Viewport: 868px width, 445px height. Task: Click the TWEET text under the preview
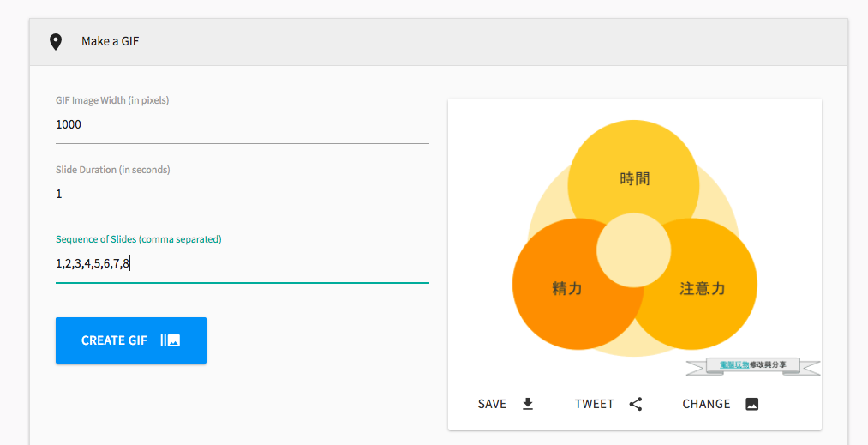(x=594, y=404)
